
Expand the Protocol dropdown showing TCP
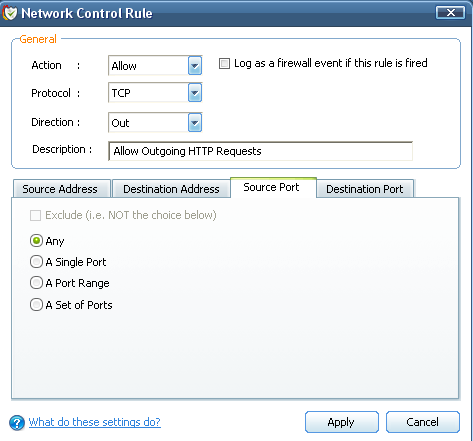pyautogui.click(x=195, y=93)
